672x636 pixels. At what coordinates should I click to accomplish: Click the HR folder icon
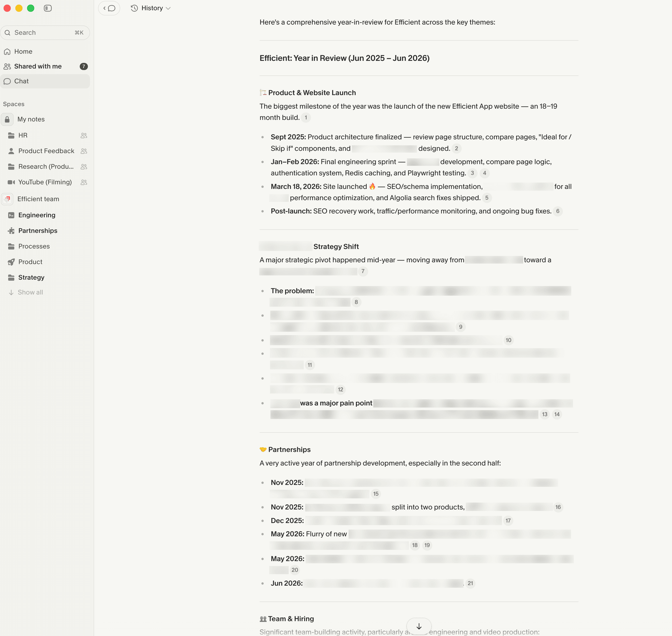coord(11,135)
